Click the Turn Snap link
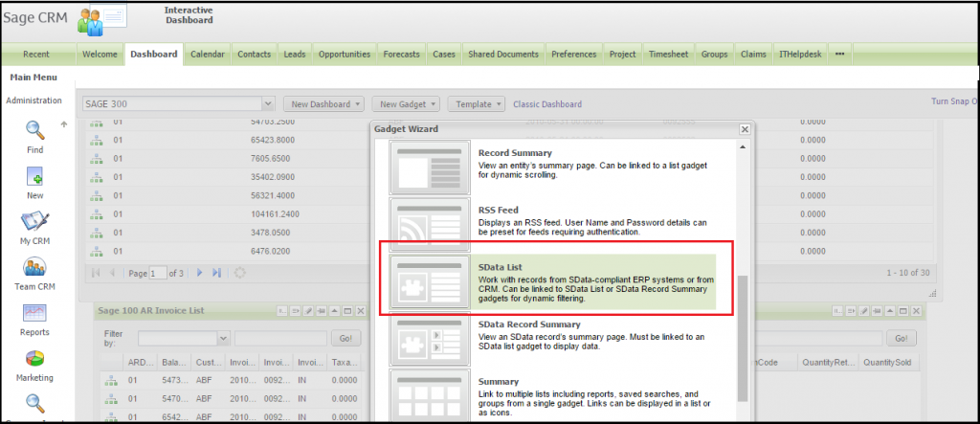Image resolution: width=980 pixels, height=424 pixels. (954, 101)
